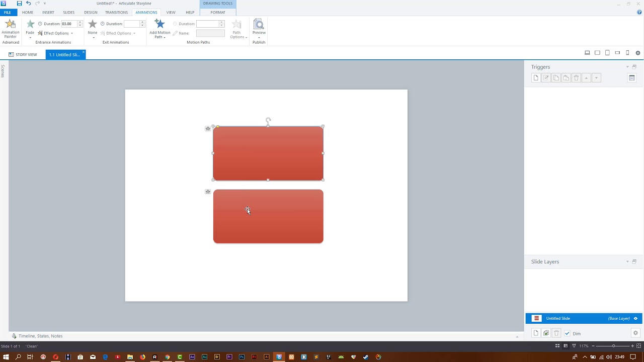Open the Animation Painter tool
The image size is (644, 362).
(x=10, y=29)
